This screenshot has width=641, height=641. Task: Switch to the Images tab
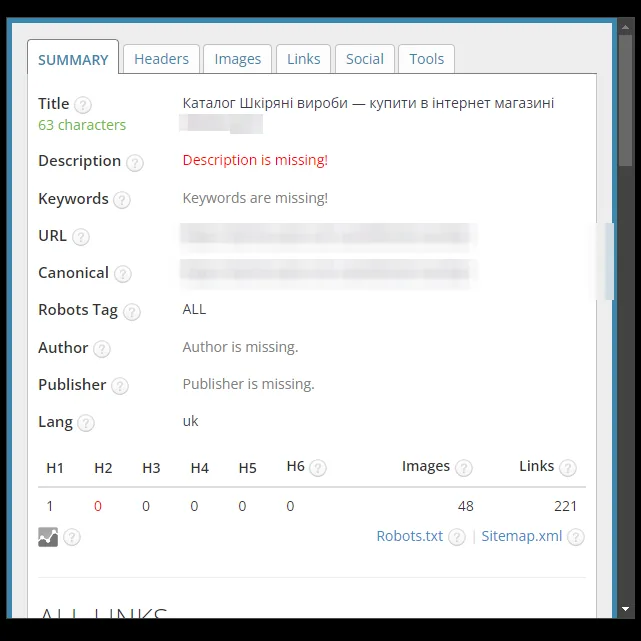click(238, 59)
